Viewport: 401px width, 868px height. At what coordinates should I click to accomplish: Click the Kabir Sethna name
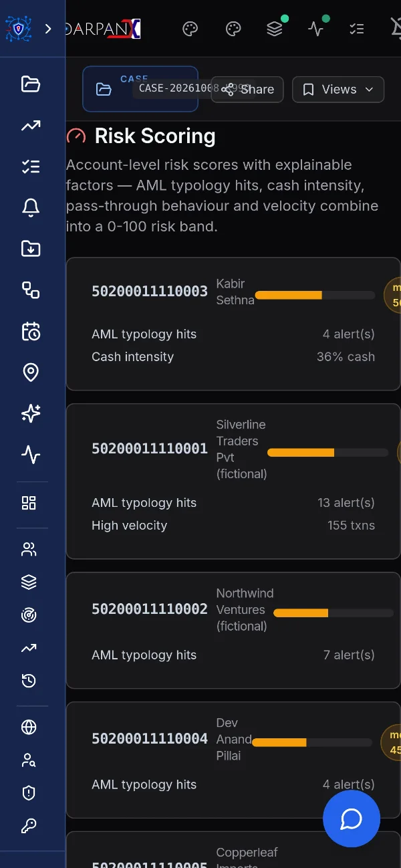pyautogui.click(x=235, y=292)
